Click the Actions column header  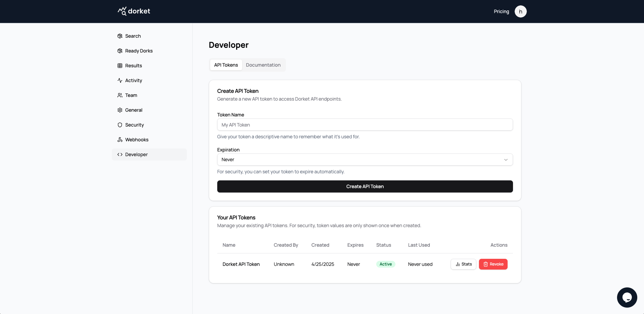point(499,245)
